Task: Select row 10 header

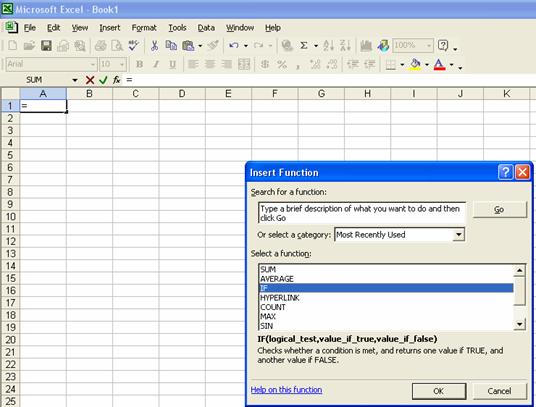Action: pyautogui.click(x=10, y=217)
